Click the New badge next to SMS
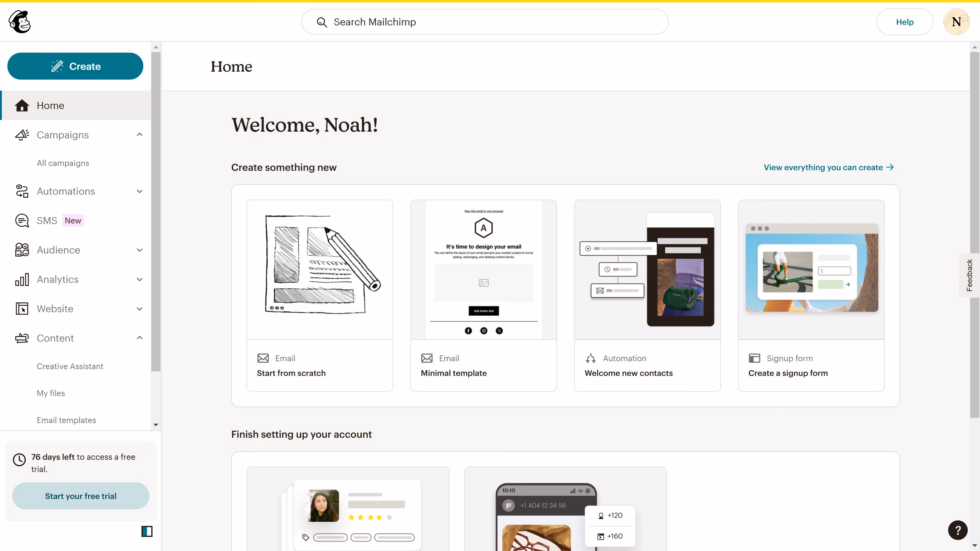The width and height of the screenshot is (980, 551). (x=73, y=220)
